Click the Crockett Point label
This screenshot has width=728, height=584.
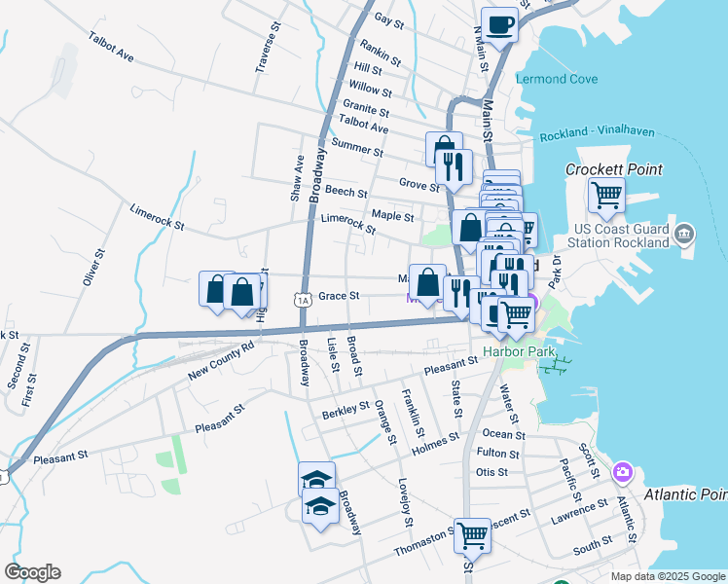click(614, 169)
